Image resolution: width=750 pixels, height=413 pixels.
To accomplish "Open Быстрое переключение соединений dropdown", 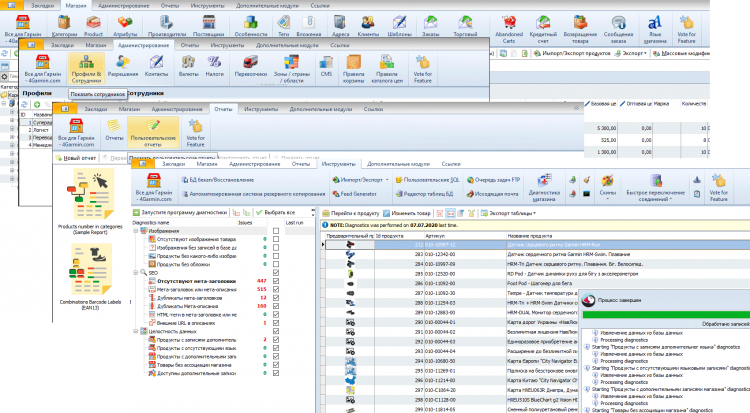I will (x=656, y=188).
